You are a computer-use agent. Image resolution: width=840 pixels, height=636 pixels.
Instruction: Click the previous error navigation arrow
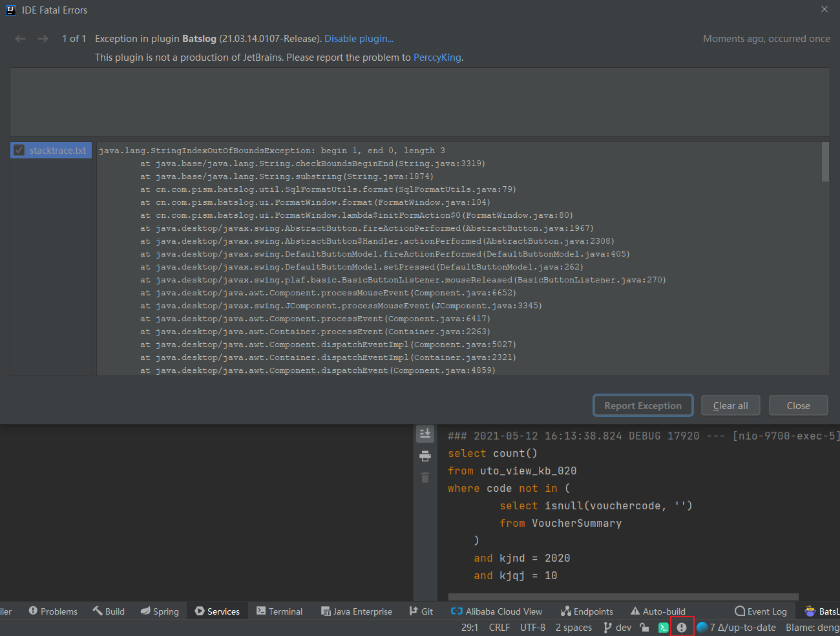[x=20, y=38]
